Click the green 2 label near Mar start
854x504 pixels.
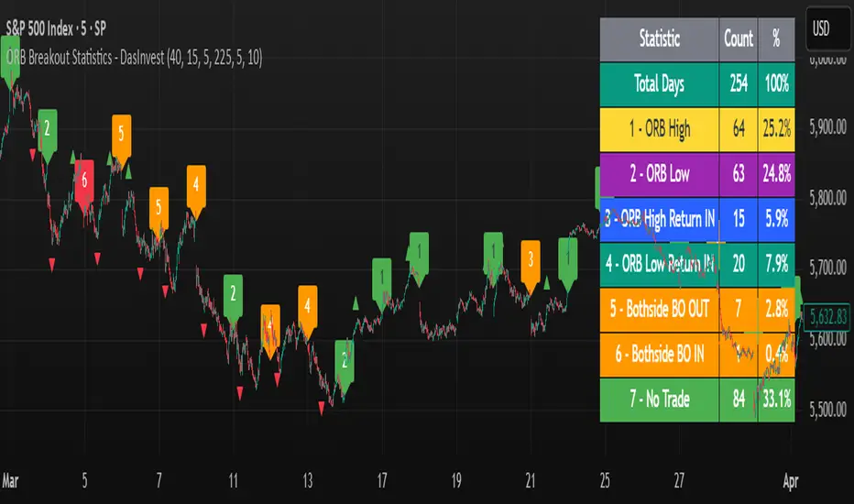click(x=48, y=132)
